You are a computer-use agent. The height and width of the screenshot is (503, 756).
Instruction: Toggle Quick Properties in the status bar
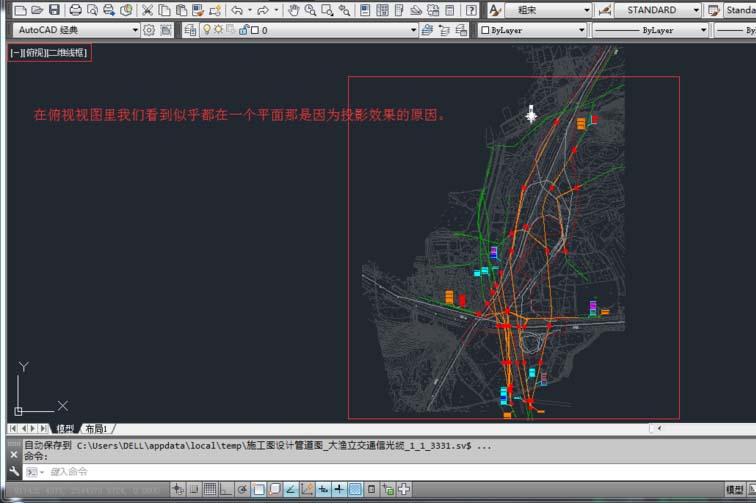[x=372, y=489]
